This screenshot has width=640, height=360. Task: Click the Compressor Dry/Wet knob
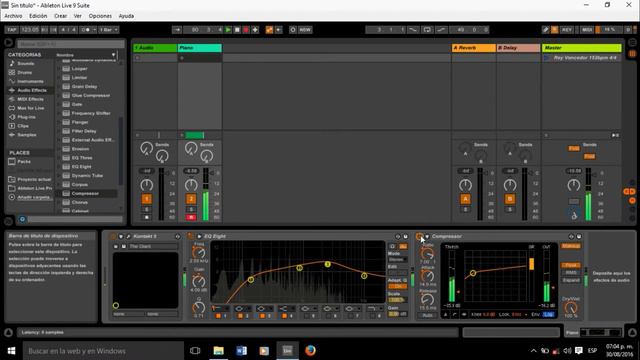click(x=571, y=308)
